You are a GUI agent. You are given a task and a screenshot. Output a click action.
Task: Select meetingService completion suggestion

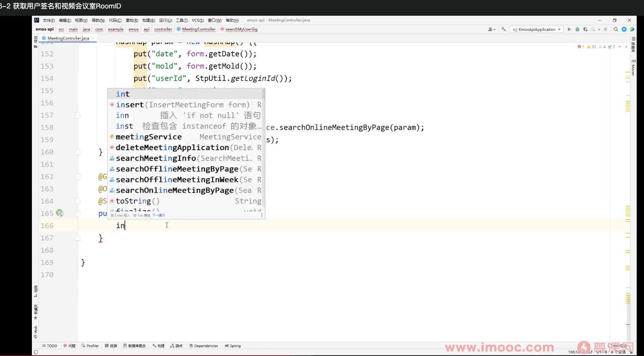(x=185, y=137)
